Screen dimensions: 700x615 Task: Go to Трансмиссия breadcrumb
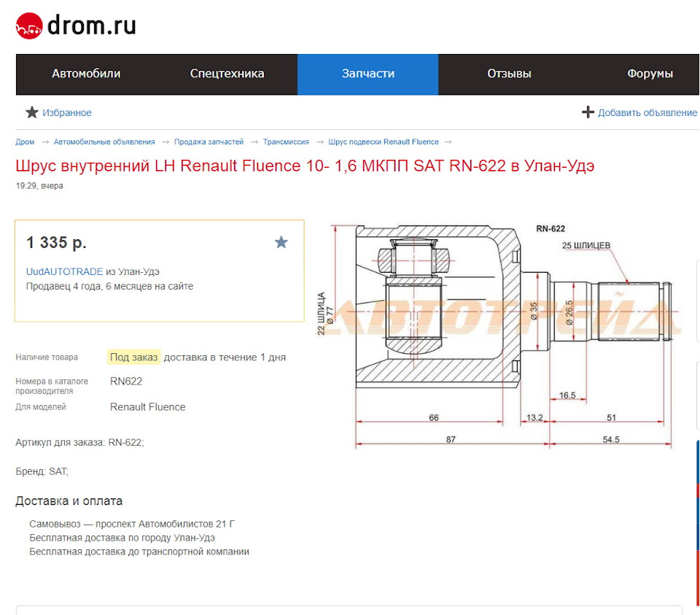click(x=286, y=142)
